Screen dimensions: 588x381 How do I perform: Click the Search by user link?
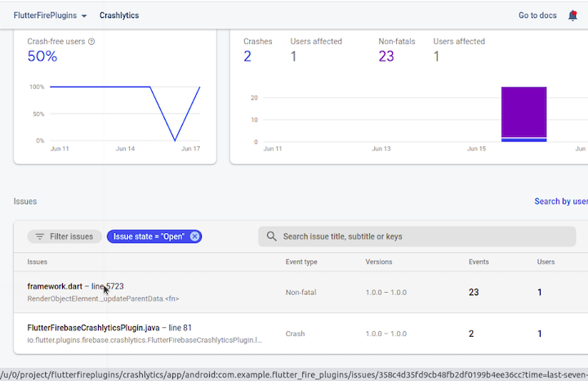point(560,201)
